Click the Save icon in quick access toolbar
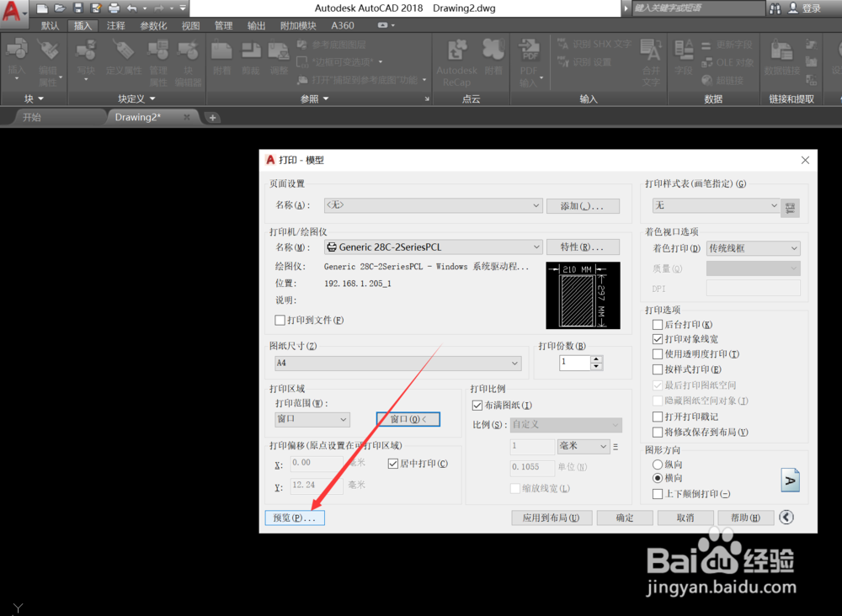Screen dimensions: 842x616 click(x=77, y=8)
